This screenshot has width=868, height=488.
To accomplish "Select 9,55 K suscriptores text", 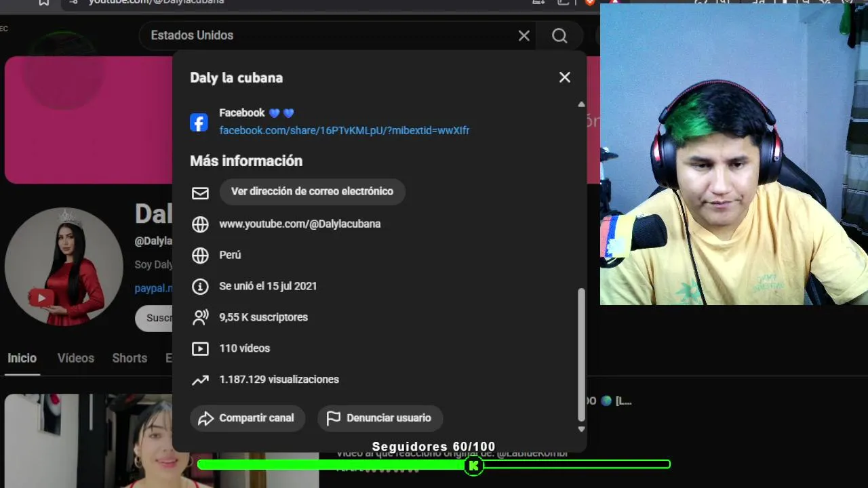I will (263, 317).
